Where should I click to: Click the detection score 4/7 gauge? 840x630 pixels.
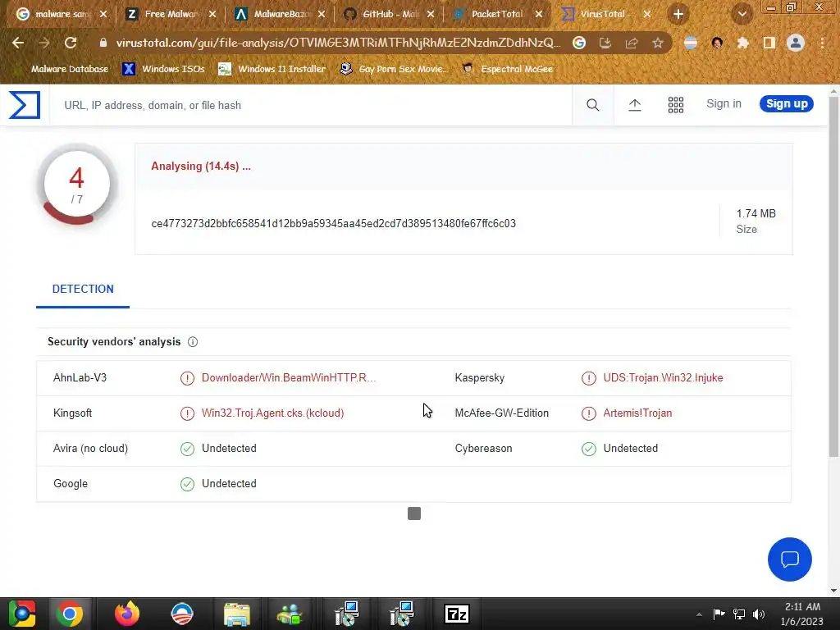tap(76, 185)
